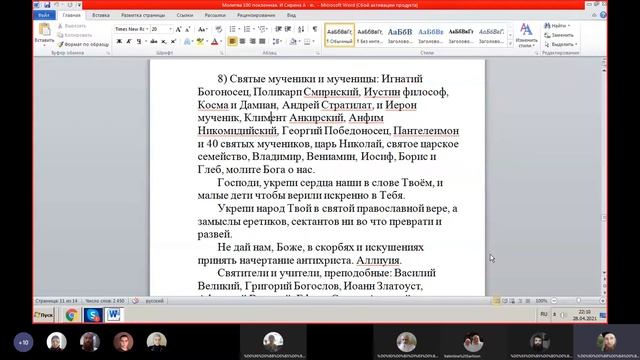Click the Decrease Indent icon
This screenshot has width=640, height=360.
click(x=278, y=29)
